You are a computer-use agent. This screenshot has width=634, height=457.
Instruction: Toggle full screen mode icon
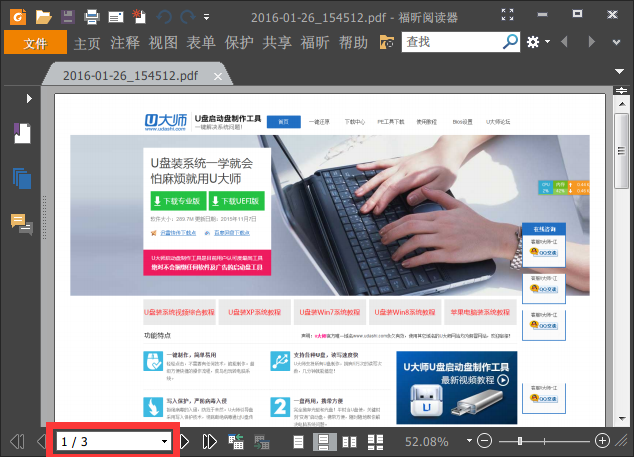507,15
